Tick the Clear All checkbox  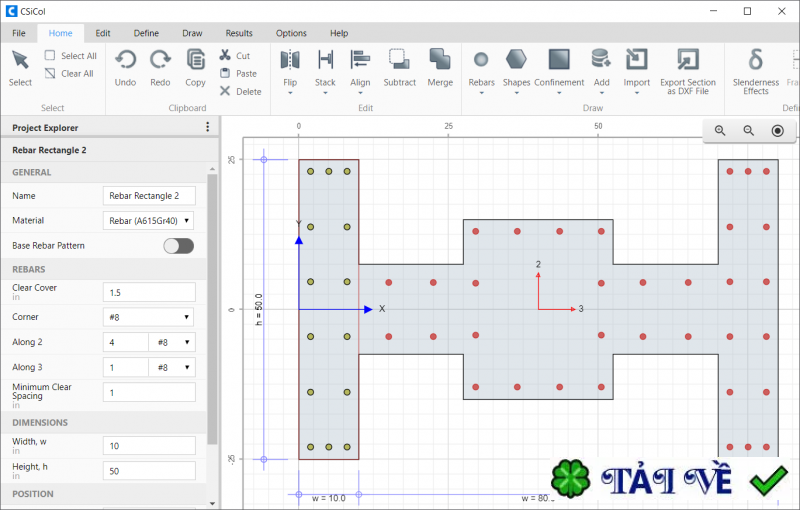coord(50,73)
